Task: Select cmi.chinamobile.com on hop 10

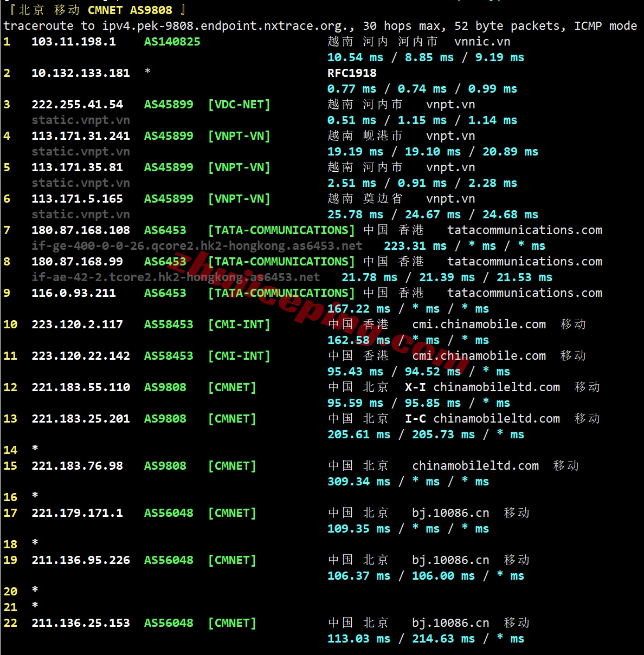Action: 479,325
